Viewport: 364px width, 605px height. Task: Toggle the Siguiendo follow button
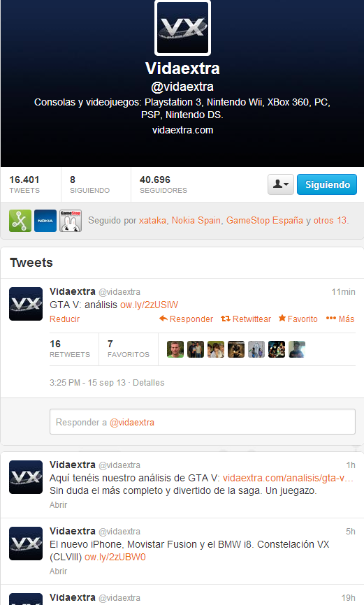[327, 184]
